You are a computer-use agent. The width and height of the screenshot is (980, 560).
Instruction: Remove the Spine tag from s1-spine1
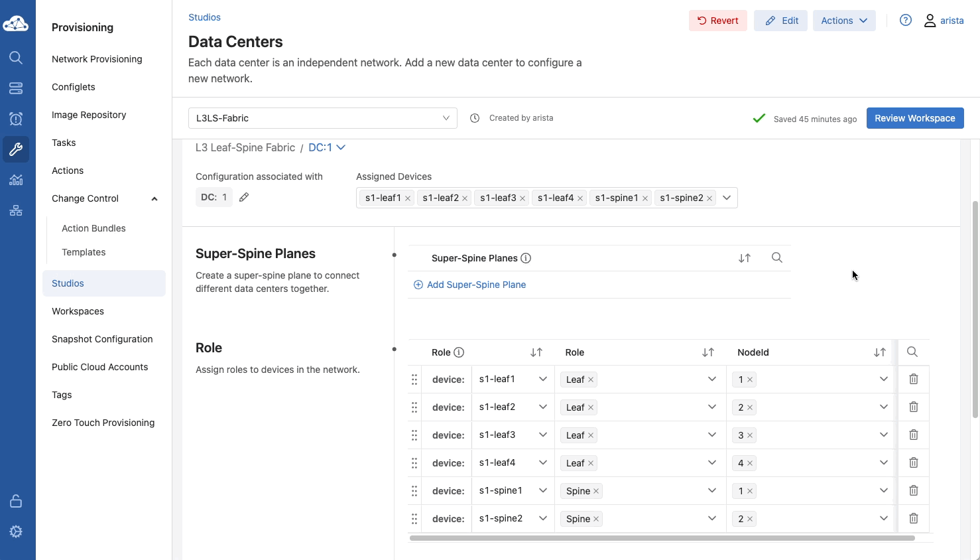tap(596, 491)
